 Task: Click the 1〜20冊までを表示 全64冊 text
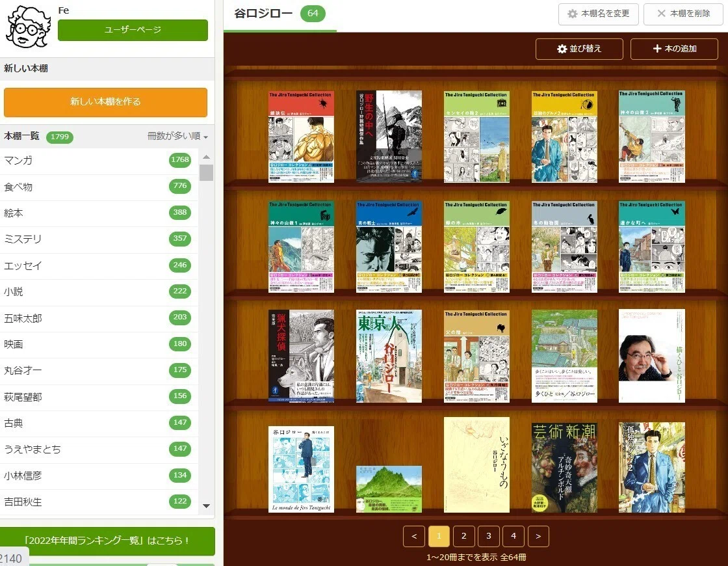pos(476,557)
